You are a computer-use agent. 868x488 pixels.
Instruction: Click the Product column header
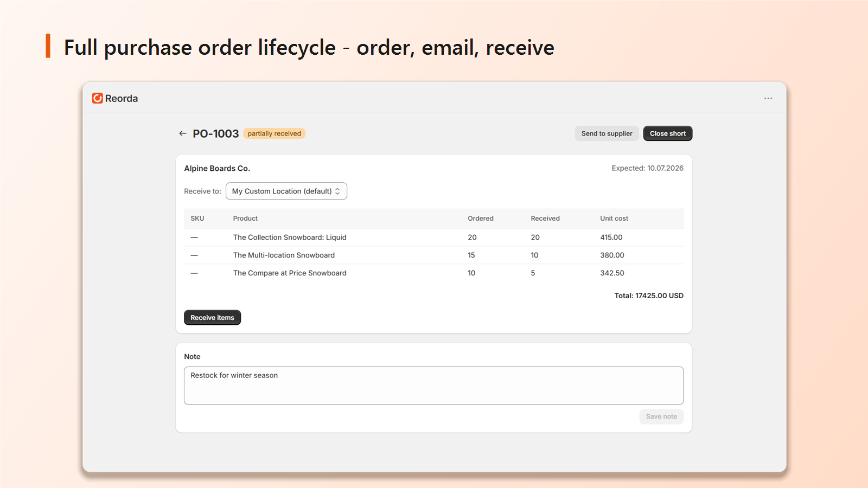[x=245, y=219]
